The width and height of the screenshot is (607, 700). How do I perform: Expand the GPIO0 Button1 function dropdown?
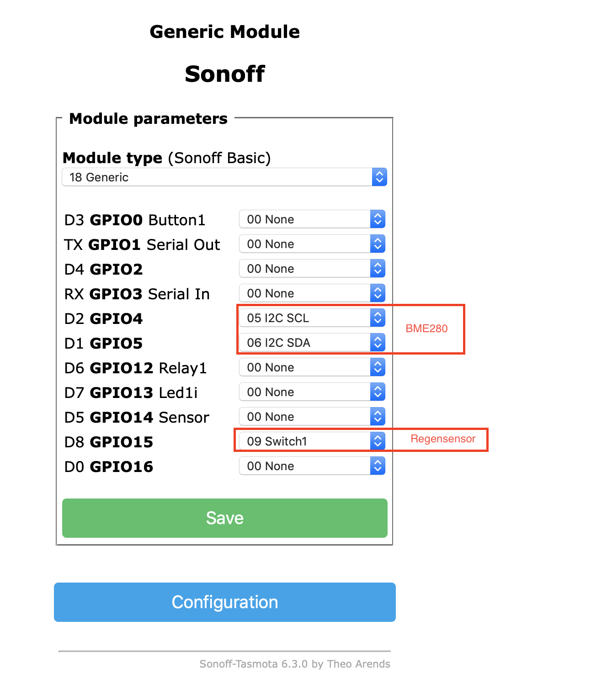coord(312,219)
